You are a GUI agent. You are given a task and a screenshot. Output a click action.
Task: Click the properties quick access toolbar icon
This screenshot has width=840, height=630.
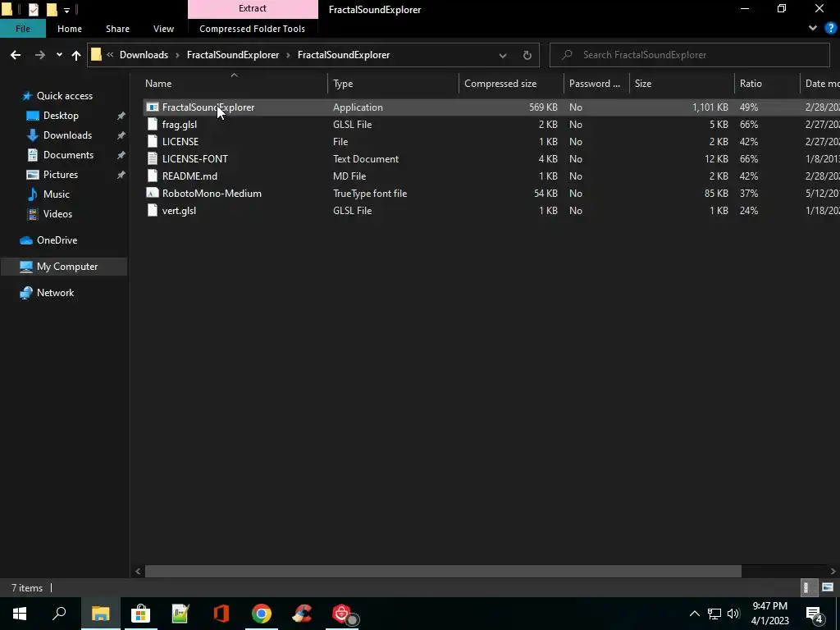pyautogui.click(x=33, y=9)
